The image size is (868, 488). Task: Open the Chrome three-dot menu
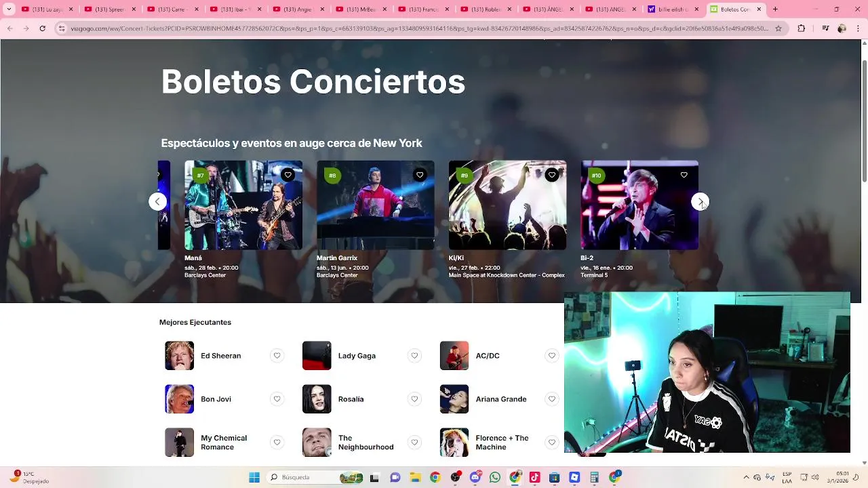click(858, 28)
